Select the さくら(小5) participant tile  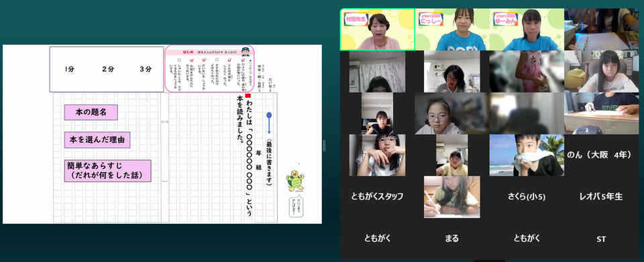coord(527,197)
